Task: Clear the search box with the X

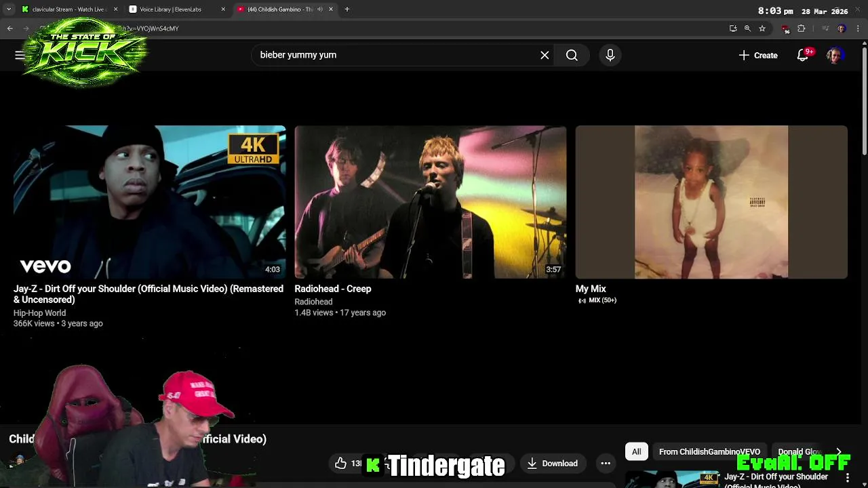Action: (x=545, y=55)
